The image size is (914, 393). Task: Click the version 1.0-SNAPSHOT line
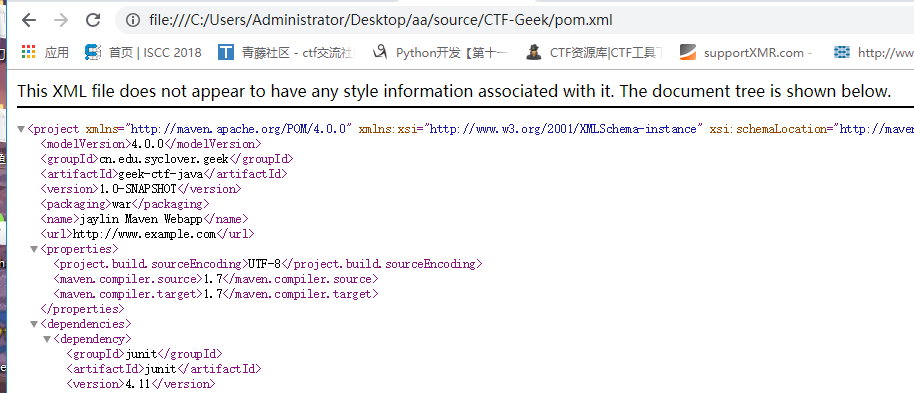click(x=140, y=189)
